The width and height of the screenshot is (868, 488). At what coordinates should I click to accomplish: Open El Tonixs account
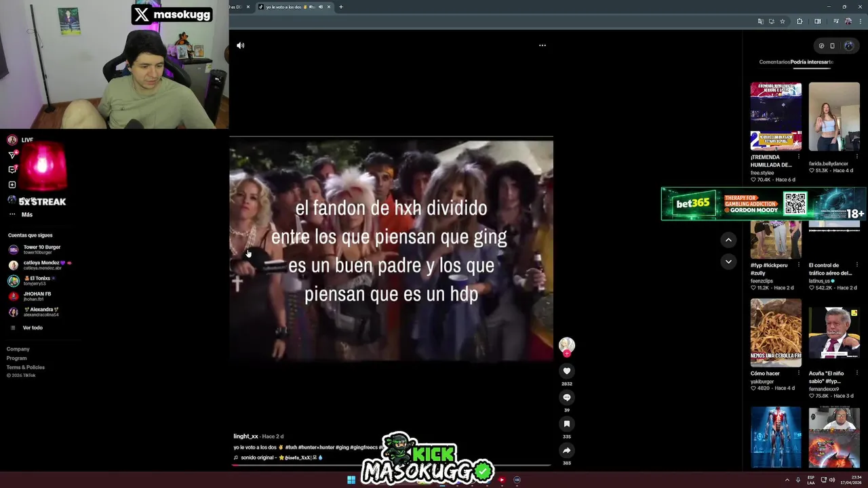tap(32, 281)
